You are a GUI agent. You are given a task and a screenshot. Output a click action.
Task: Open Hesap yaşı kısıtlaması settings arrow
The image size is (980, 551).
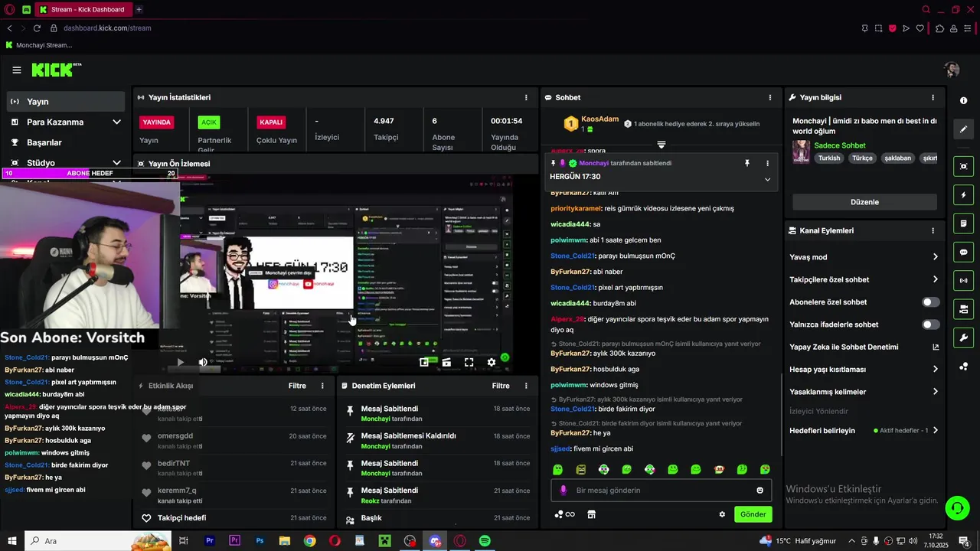tap(935, 369)
